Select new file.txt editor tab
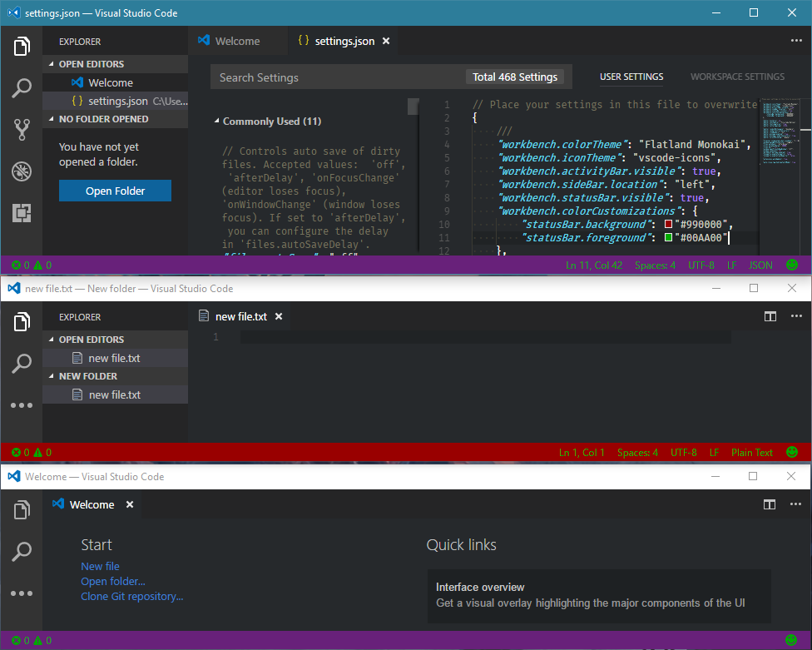This screenshot has height=650, width=812. pyautogui.click(x=240, y=316)
